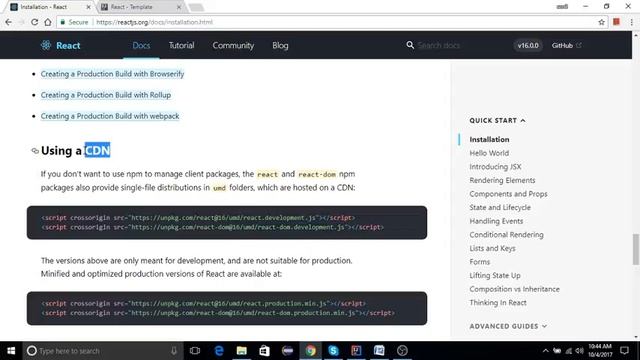This screenshot has height=360, width=640.
Task: Open Task View in the taskbar
Action: (x=195, y=351)
